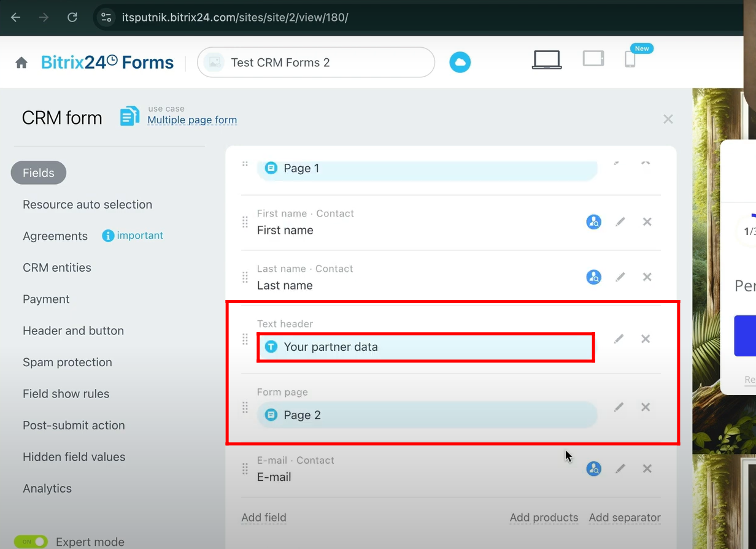Open the Payment section
The width and height of the screenshot is (756, 549).
click(46, 299)
